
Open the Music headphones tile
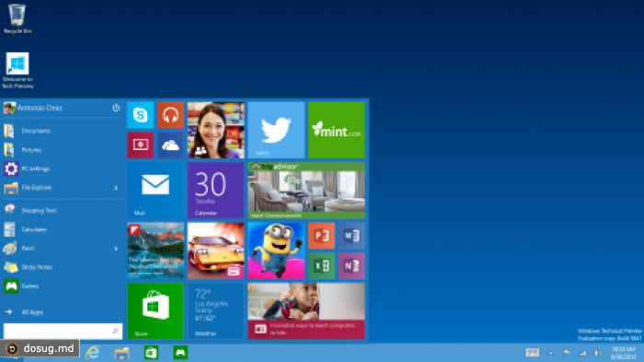coord(170,115)
